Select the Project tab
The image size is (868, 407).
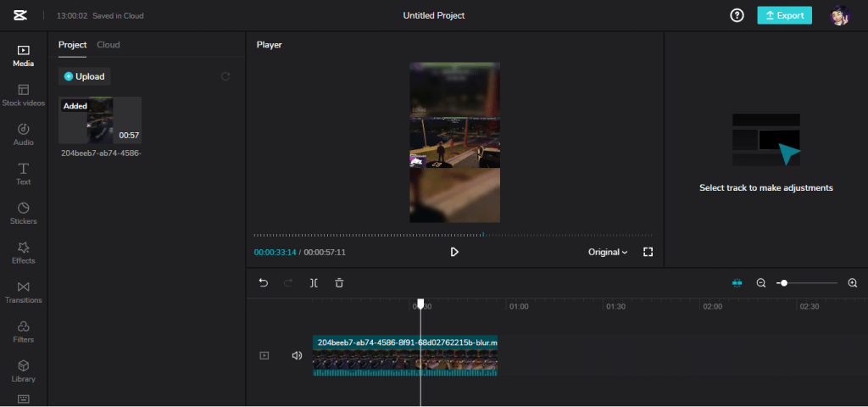click(x=72, y=44)
